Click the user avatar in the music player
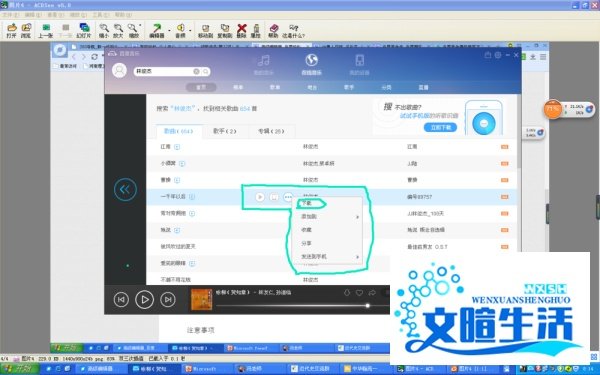 click(x=119, y=71)
